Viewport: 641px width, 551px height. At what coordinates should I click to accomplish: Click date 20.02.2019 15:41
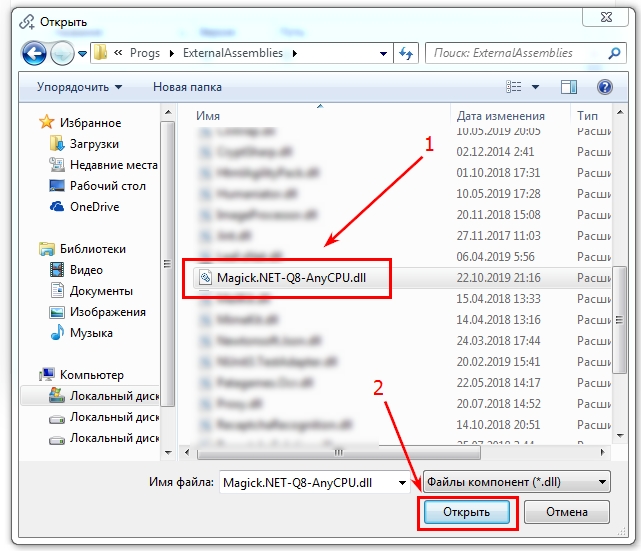click(x=498, y=362)
